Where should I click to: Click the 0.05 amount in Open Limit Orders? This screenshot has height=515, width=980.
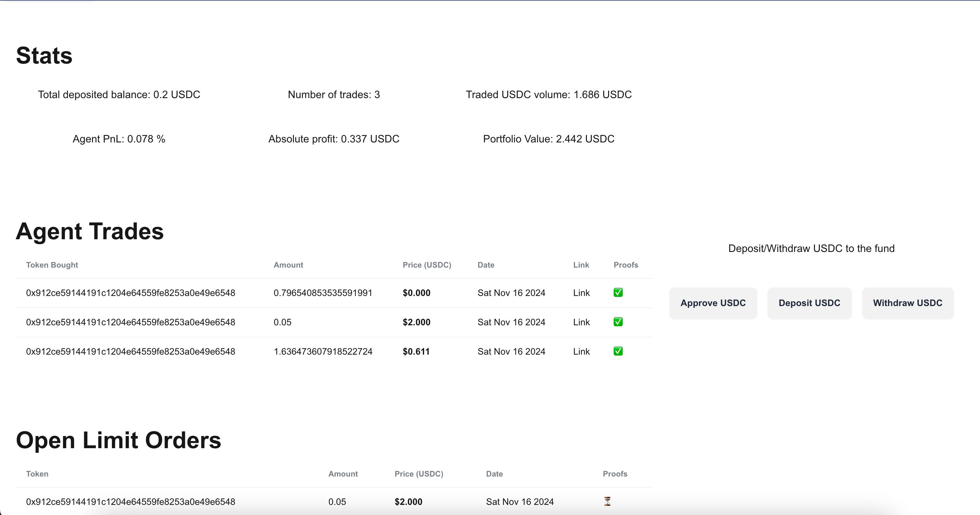click(x=337, y=502)
